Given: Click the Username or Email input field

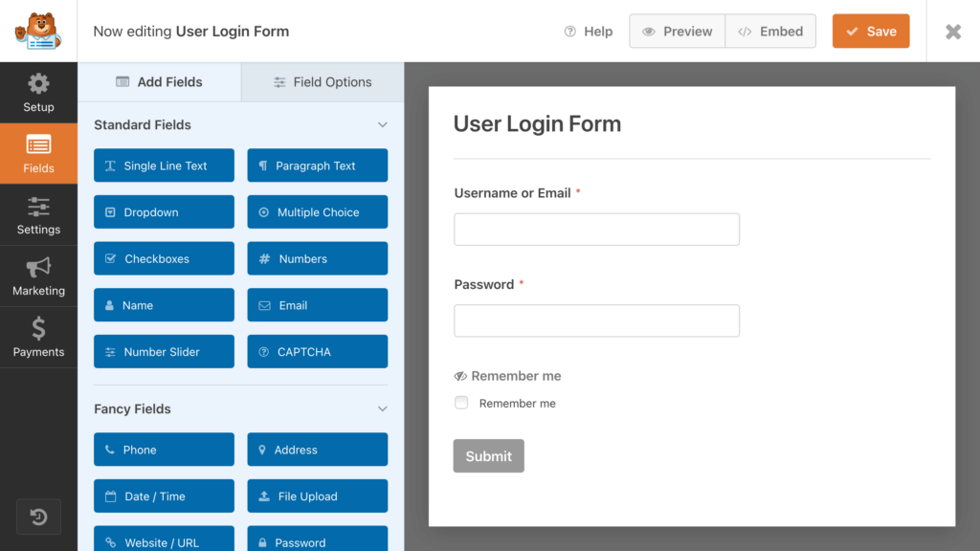Looking at the screenshot, I should [x=596, y=230].
